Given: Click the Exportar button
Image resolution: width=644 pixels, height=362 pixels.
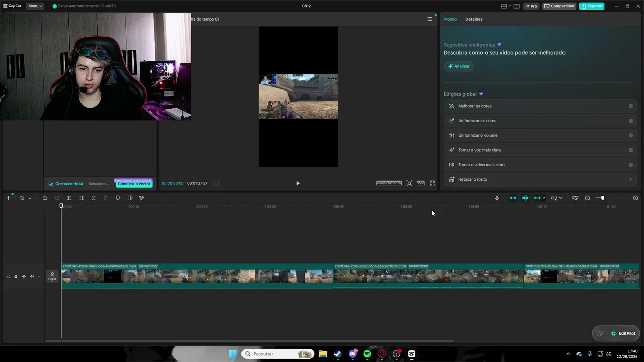Looking at the screenshot, I should pos(592,6).
